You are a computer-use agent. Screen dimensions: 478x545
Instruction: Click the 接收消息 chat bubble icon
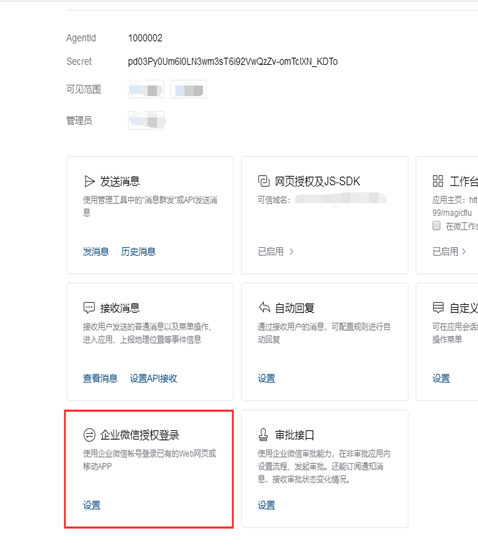[89, 308]
